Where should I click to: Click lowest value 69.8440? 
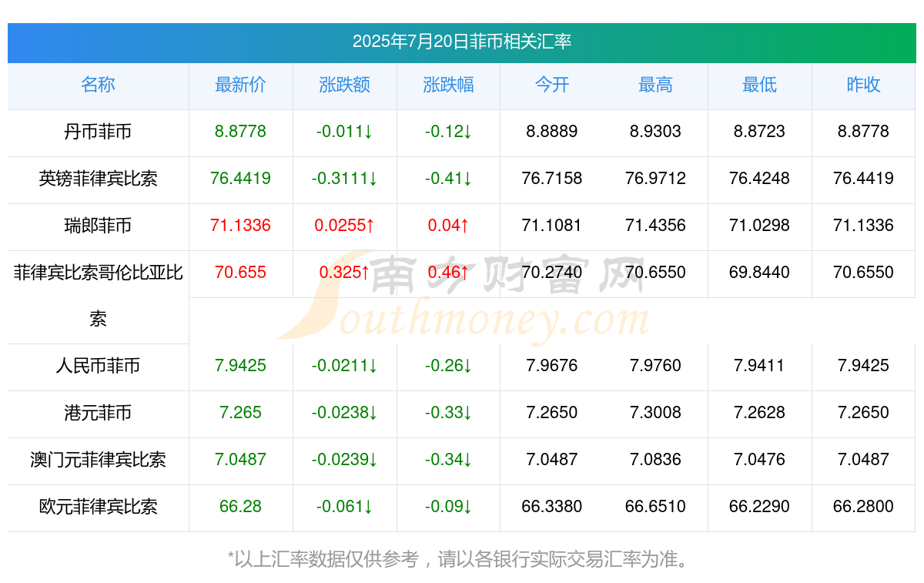tap(759, 273)
